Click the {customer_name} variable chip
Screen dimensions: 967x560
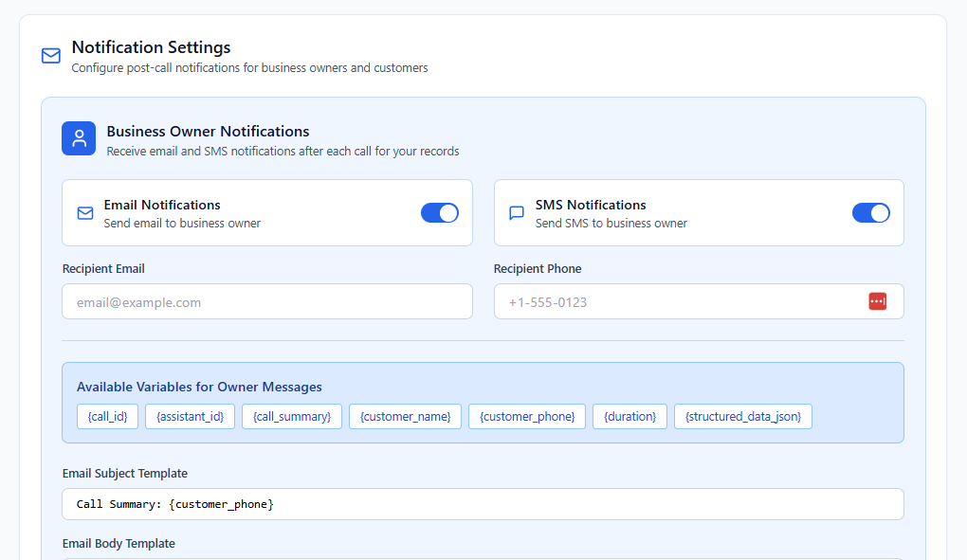click(x=405, y=416)
